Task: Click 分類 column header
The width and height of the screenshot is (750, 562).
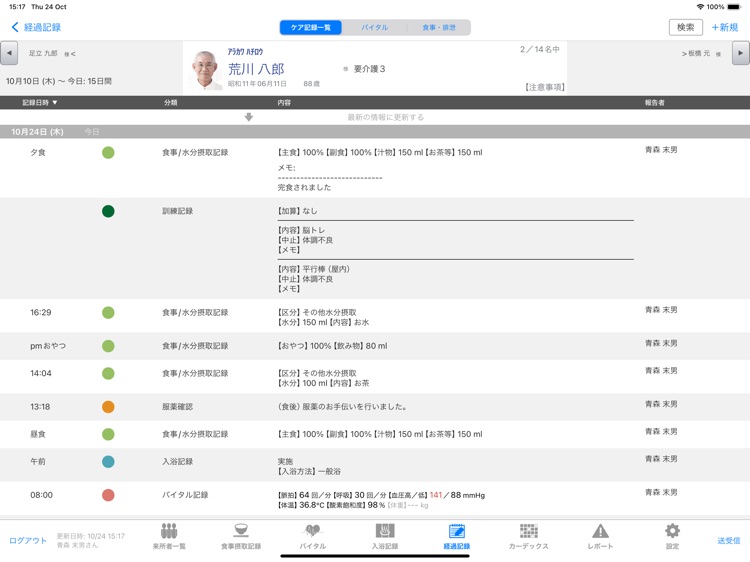Action: [x=171, y=102]
